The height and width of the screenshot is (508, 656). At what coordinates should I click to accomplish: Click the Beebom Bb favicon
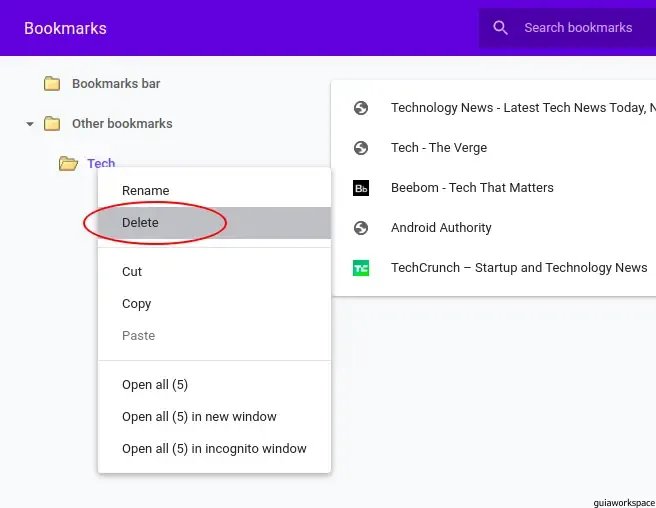pos(361,188)
